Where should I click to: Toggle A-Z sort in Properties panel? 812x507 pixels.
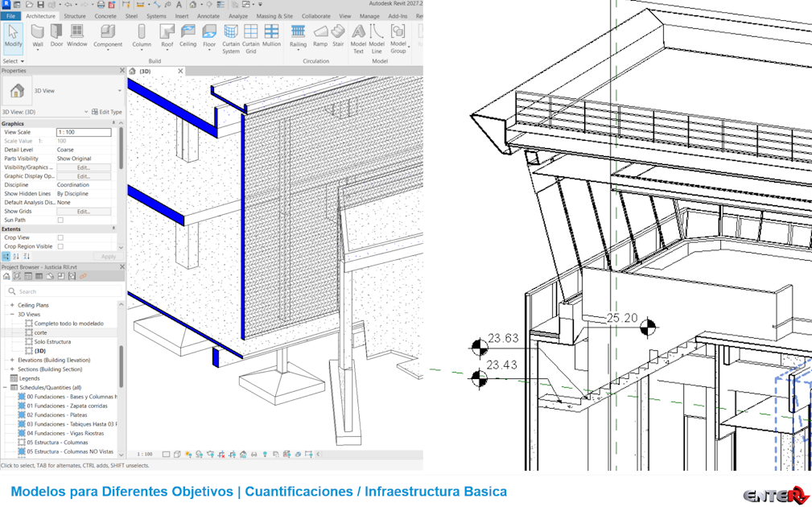click(x=16, y=257)
